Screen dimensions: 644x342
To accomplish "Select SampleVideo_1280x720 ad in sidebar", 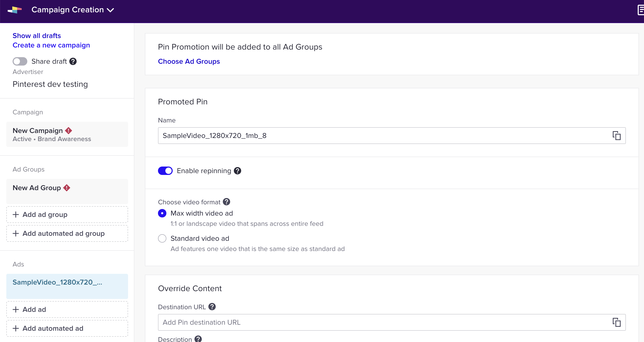I will (67, 286).
